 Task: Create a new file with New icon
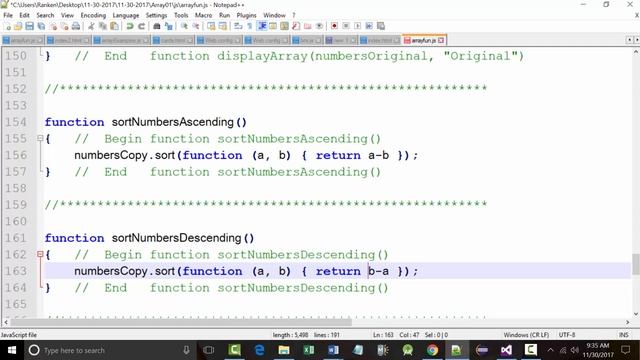(x=7, y=26)
